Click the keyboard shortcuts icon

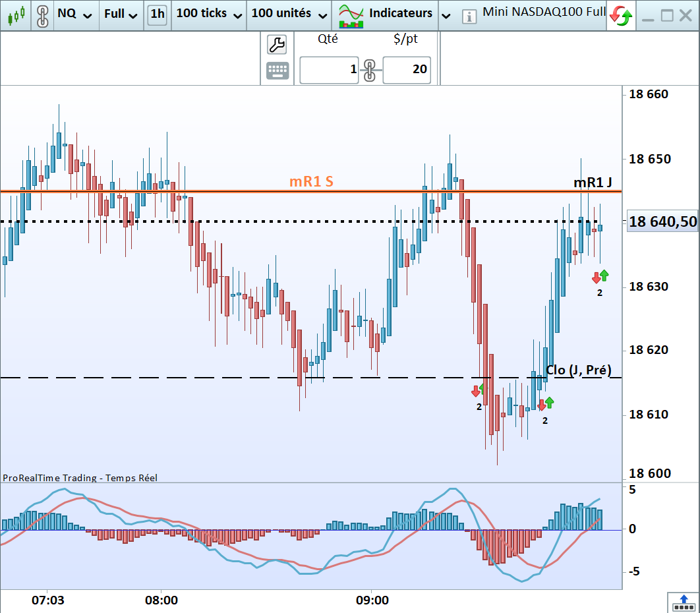coord(277,71)
